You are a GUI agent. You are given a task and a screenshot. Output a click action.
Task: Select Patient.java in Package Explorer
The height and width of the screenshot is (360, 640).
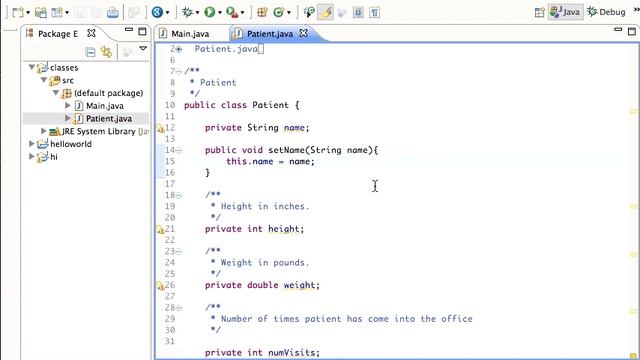(109, 118)
